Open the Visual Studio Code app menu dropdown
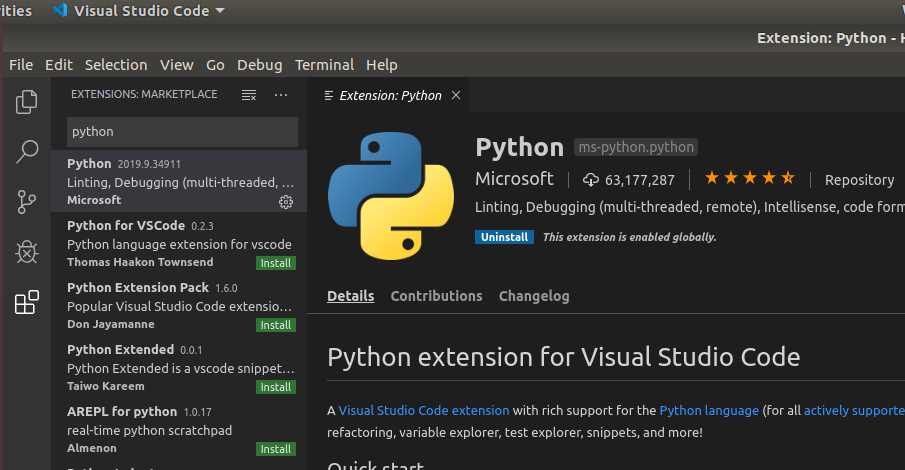Screen dimensions: 905x470 click(139, 10)
